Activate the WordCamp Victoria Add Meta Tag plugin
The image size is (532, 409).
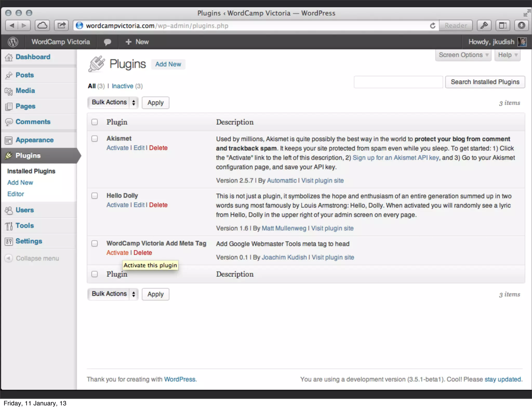tap(117, 253)
